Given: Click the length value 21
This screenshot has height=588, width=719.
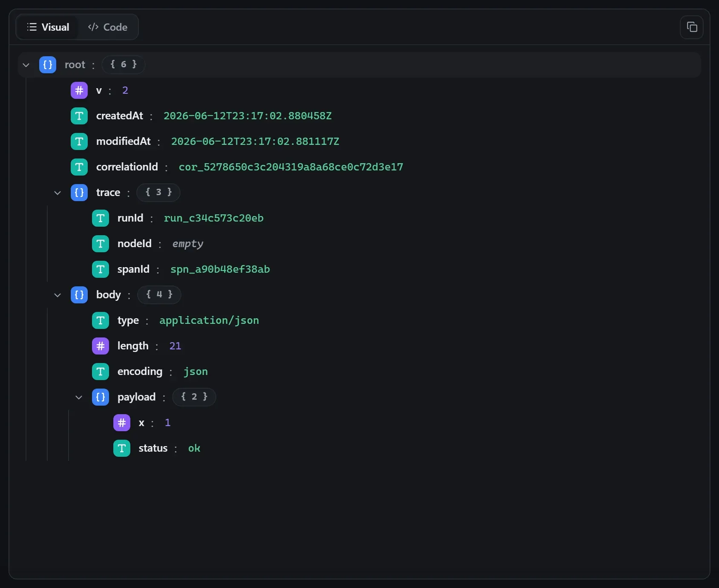Looking at the screenshot, I should 175,346.
